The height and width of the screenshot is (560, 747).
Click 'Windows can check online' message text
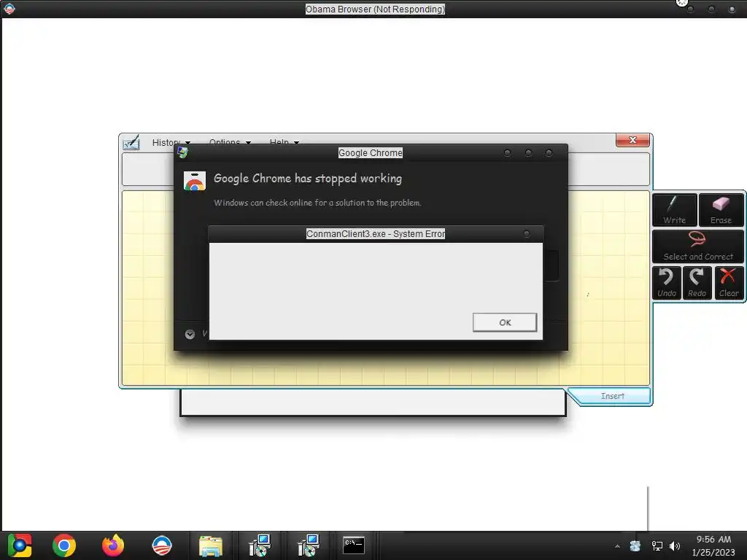[317, 203]
